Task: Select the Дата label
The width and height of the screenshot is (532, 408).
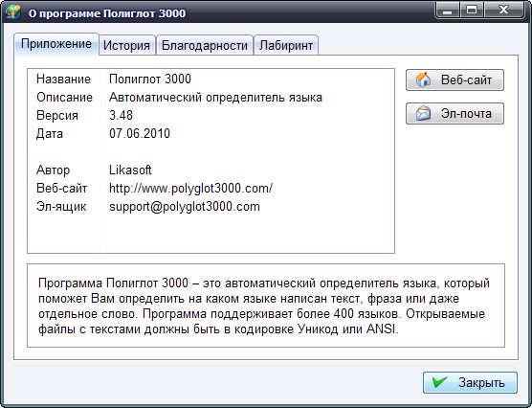Action: [x=50, y=134]
